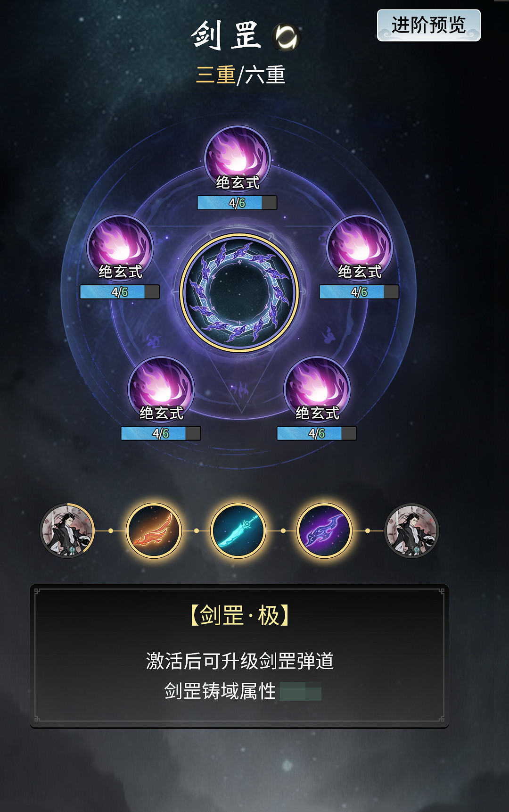Click upper-right orb's 4/6 progress bar
This screenshot has height=812, width=509.
(359, 292)
